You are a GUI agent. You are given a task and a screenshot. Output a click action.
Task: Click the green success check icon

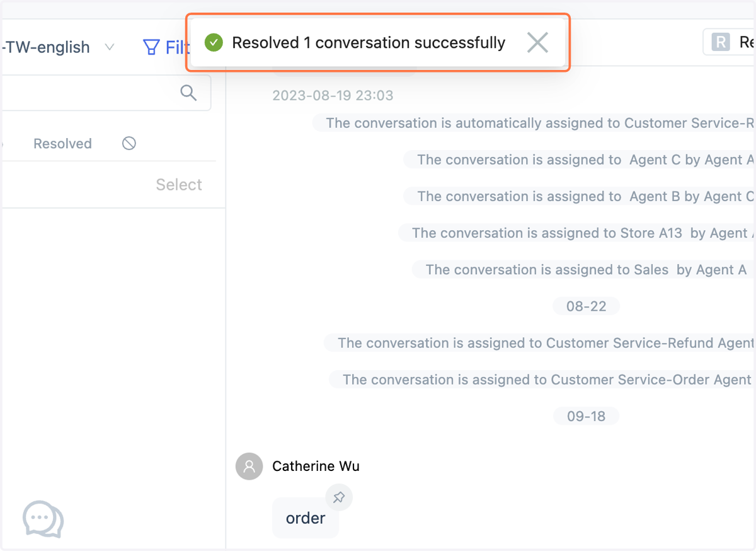(x=214, y=43)
